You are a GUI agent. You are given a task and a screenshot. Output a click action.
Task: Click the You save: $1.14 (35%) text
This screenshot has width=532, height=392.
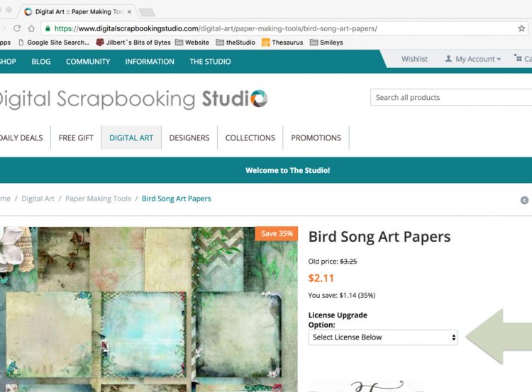tap(342, 296)
